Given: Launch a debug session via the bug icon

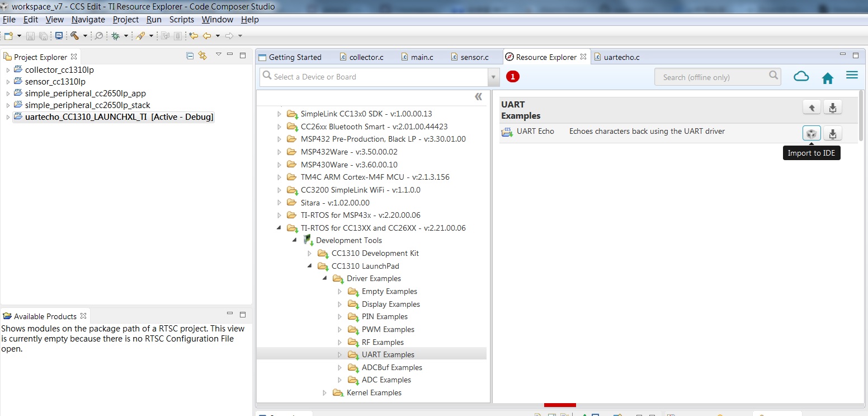Looking at the screenshot, I should click(x=116, y=35).
